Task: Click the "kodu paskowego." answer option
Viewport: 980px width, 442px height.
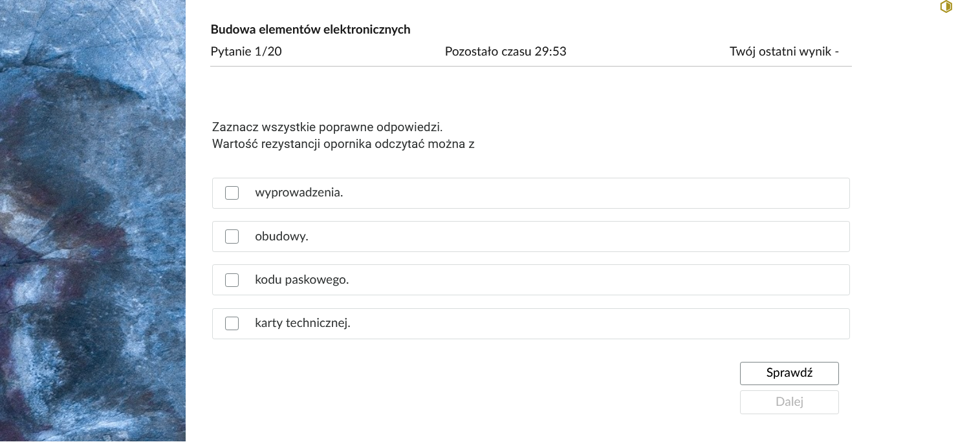Action: coord(530,280)
